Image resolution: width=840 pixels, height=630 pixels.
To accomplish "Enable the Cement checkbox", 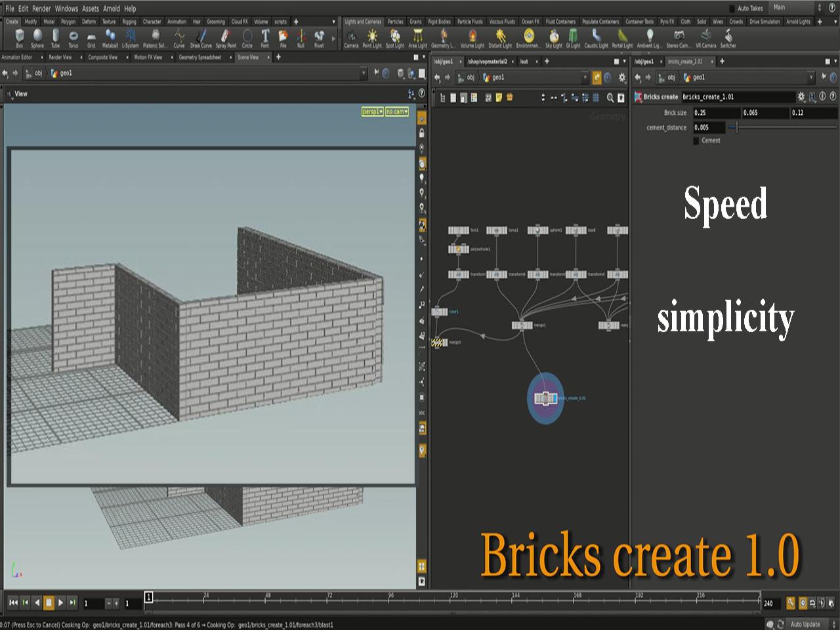I will pos(696,140).
